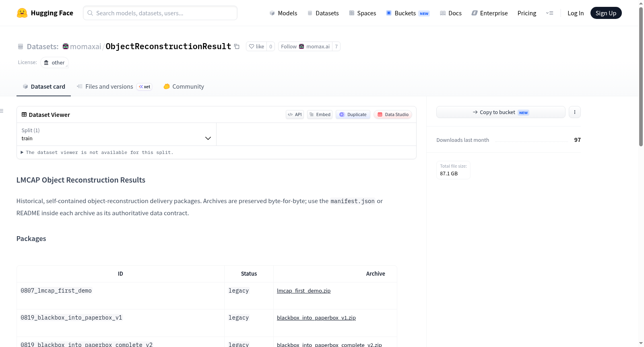Click the three-dot more options button
The height and width of the screenshot is (347, 644).
point(575,112)
